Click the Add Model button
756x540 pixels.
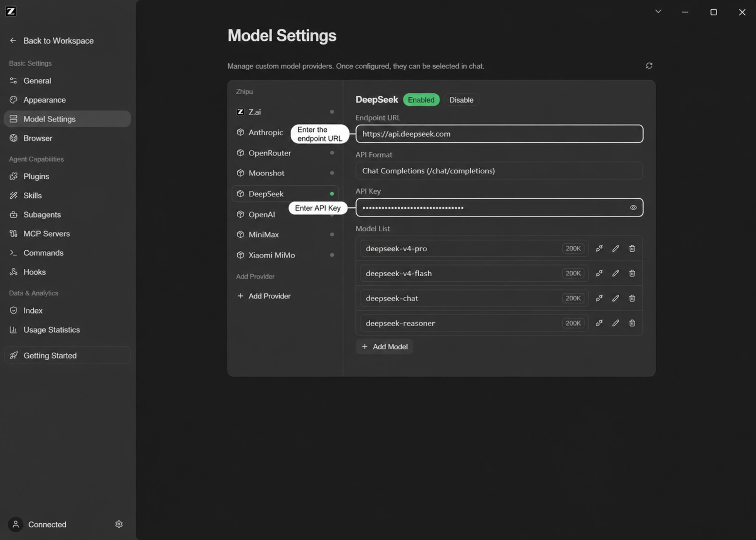click(384, 346)
